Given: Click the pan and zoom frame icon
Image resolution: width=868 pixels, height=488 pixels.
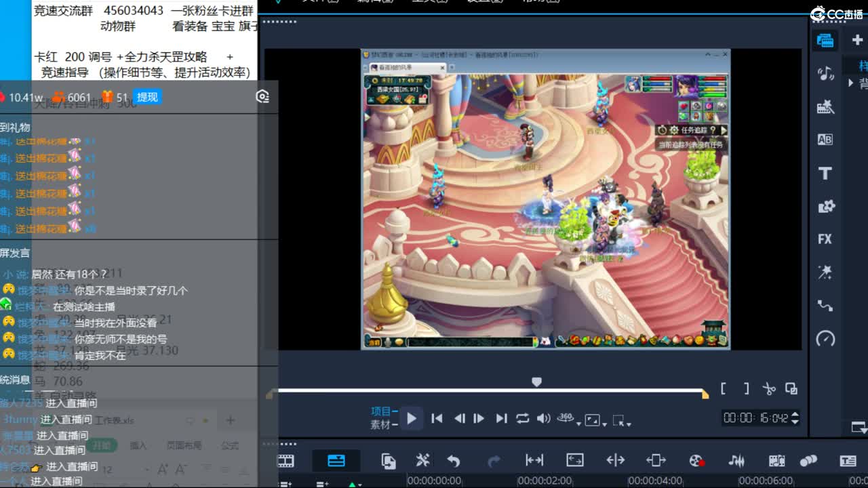Looking at the screenshot, I should (575, 461).
